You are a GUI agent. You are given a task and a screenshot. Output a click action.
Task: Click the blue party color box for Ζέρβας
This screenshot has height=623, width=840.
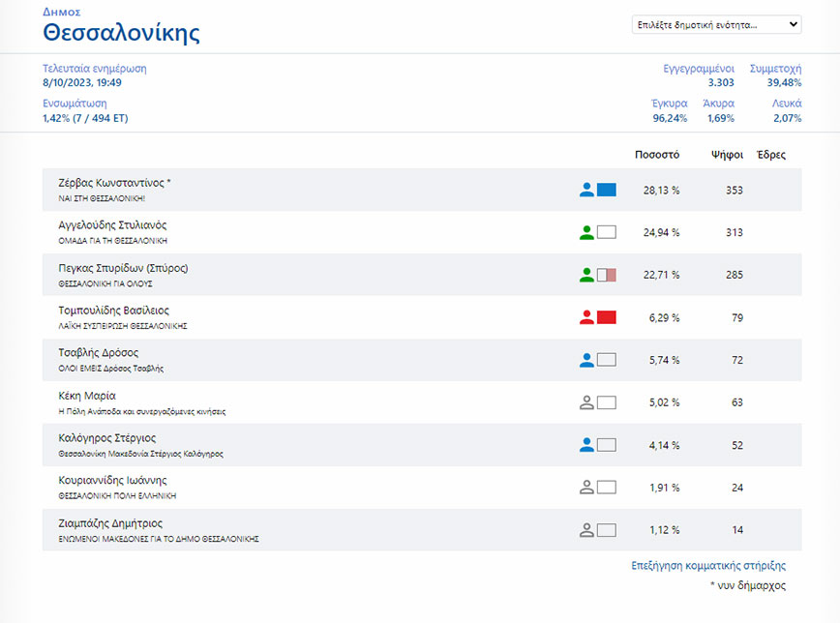[x=607, y=190]
